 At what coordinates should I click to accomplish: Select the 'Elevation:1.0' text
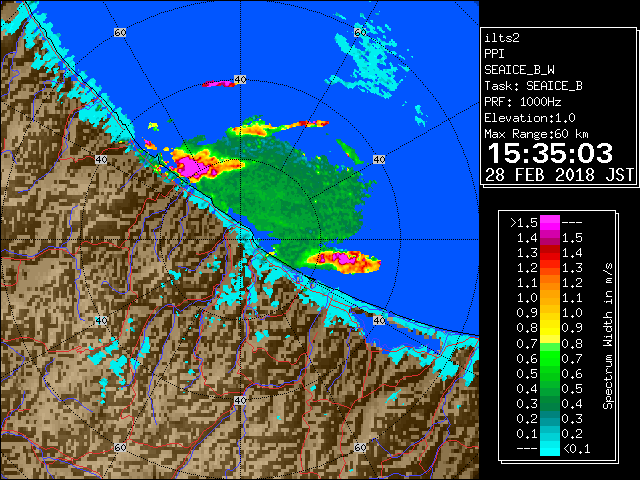(x=530, y=118)
